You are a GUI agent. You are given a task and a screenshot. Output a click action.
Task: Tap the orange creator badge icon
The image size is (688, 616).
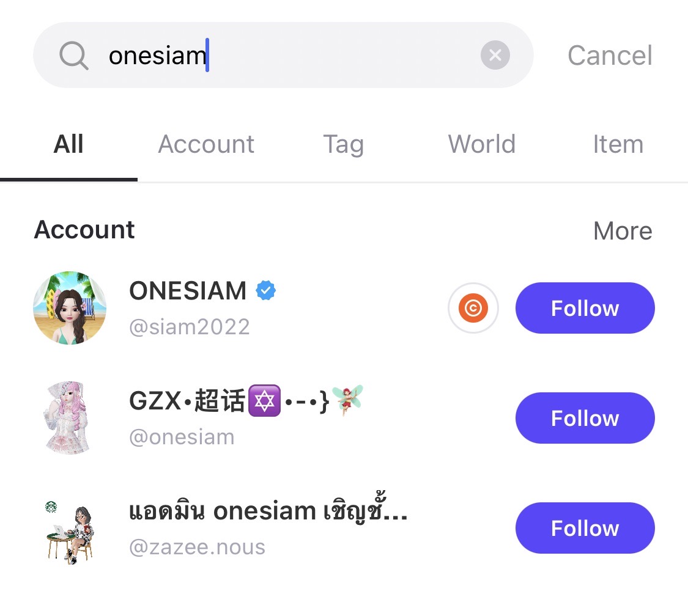(473, 309)
